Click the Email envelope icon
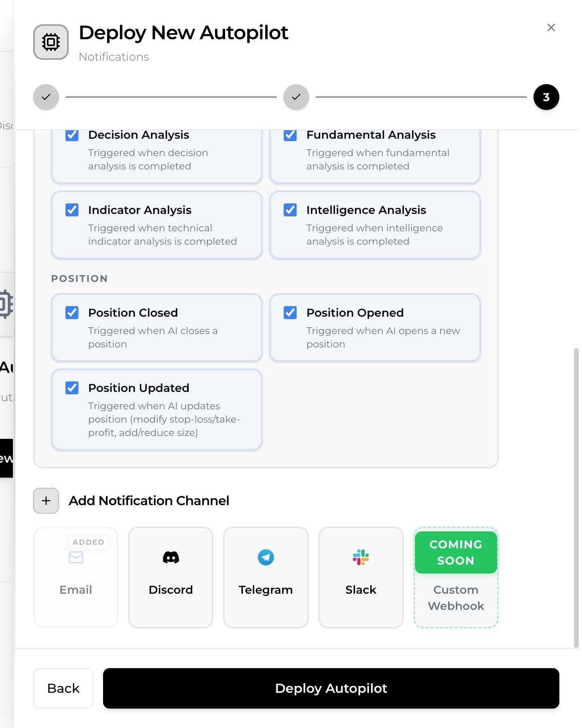Viewport: 582px width, 728px height. [76, 557]
